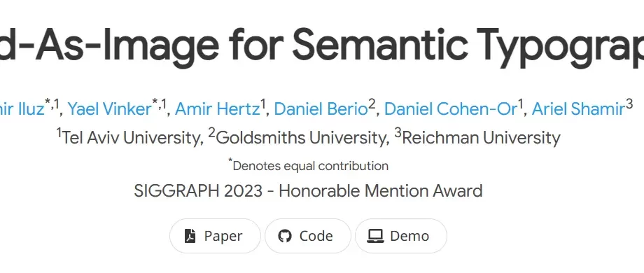Click the laptop icon on Demo button

375,236
